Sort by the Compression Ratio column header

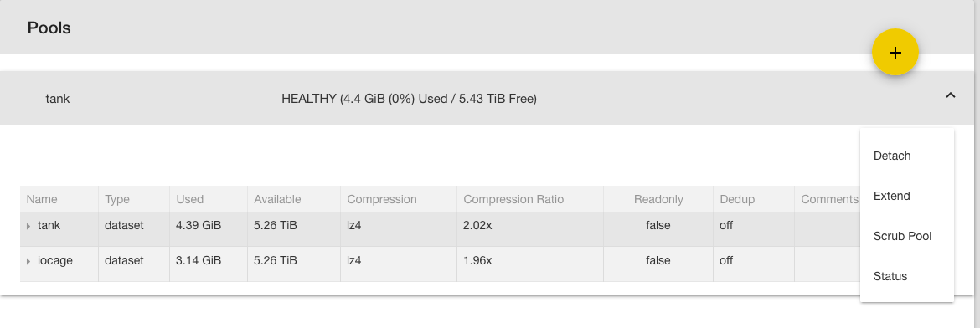click(513, 199)
